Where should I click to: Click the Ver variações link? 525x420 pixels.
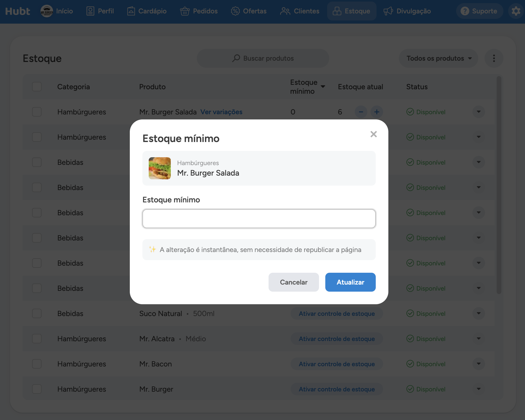pos(221,112)
